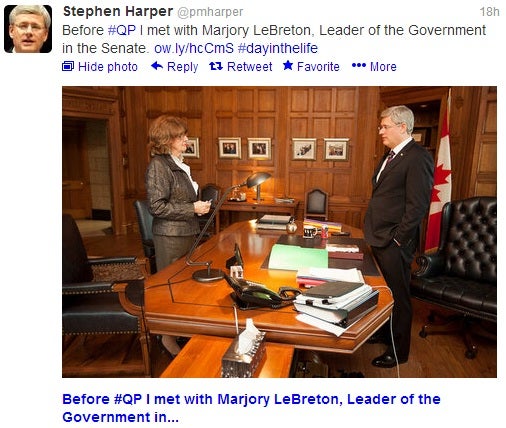Image resolution: width=506 pixels, height=428 pixels.
Task: Click the Retweet arrows icon
Action: click(216, 66)
